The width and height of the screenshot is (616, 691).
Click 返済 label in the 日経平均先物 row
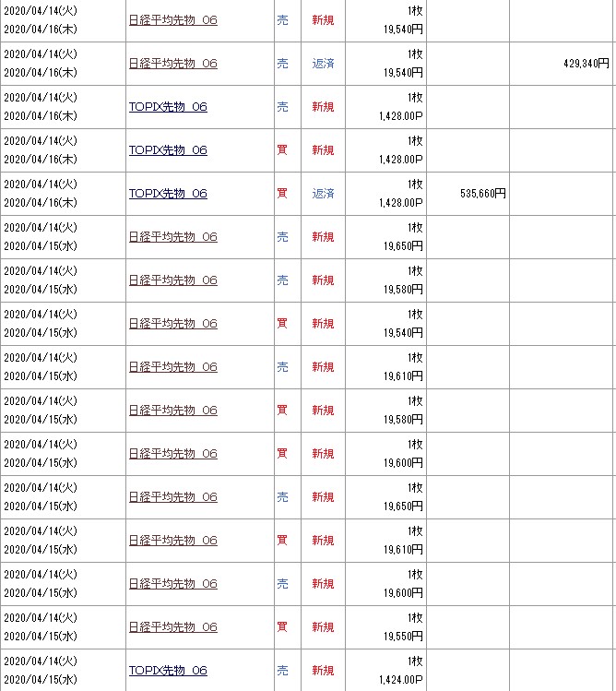[323, 64]
